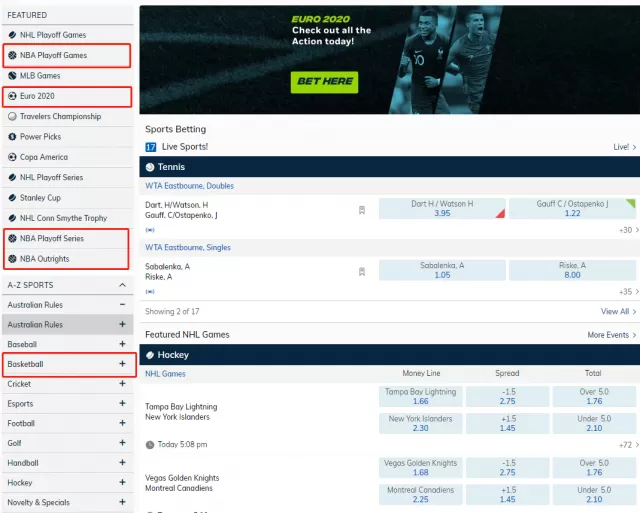The width and height of the screenshot is (640, 513).
Task: Open WTA Eastbourne, Doubles link
Action: [189, 186]
